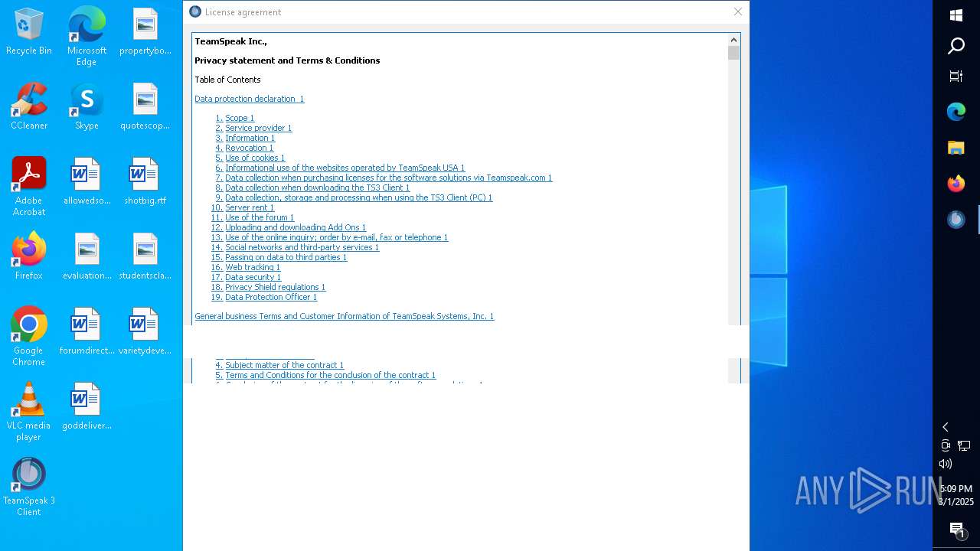
Task: Open the Recycle Bin desktop icon
Action: (29, 31)
